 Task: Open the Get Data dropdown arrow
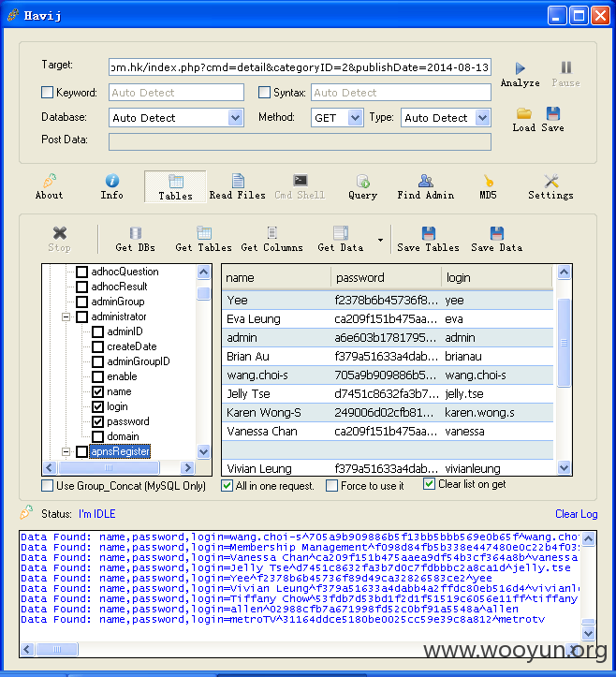(x=380, y=240)
